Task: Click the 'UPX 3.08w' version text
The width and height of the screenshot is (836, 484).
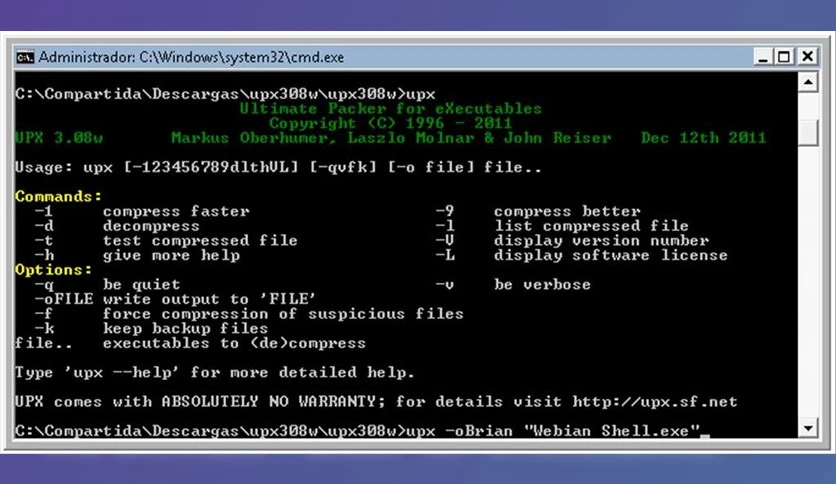Action: (x=59, y=138)
